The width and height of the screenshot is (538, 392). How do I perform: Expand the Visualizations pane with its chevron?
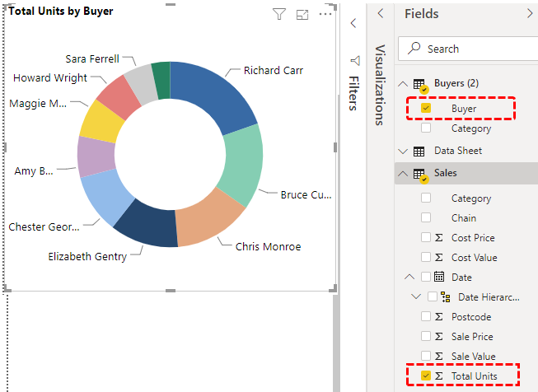[x=380, y=14]
